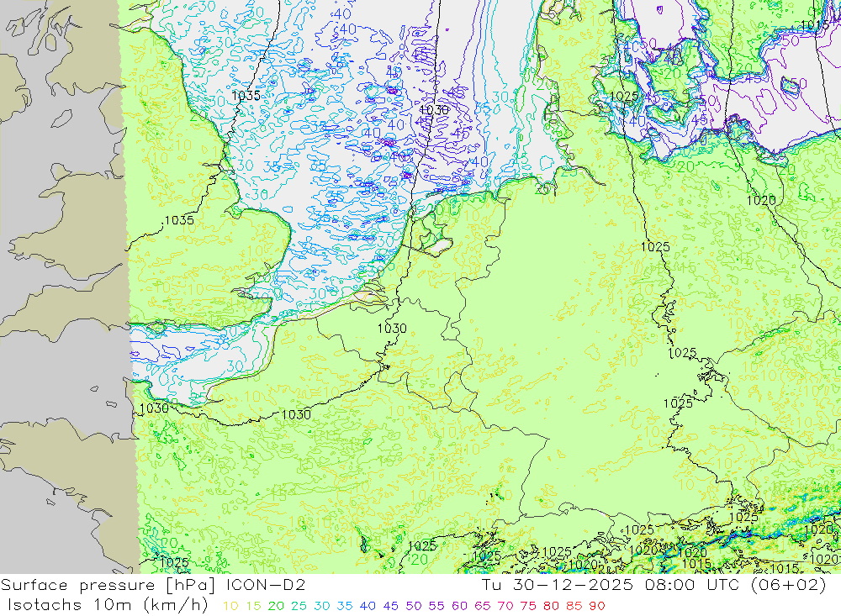Select the blue 40 legend value
The height and width of the screenshot is (616, 841).
click(368, 607)
